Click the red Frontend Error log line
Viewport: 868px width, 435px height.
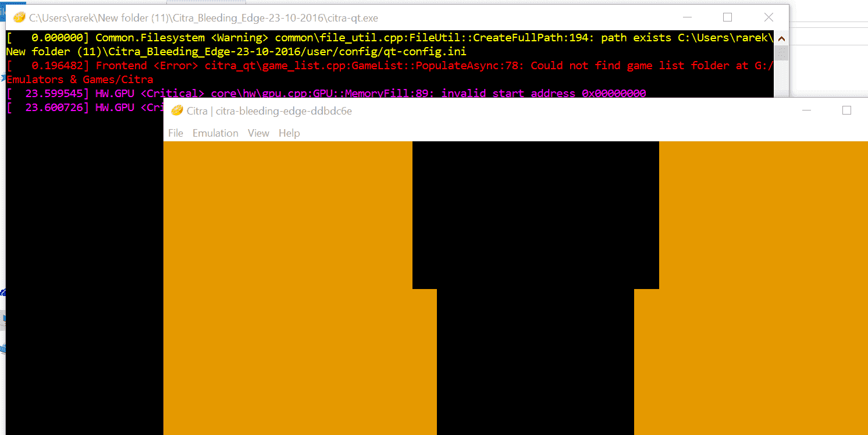point(390,66)
